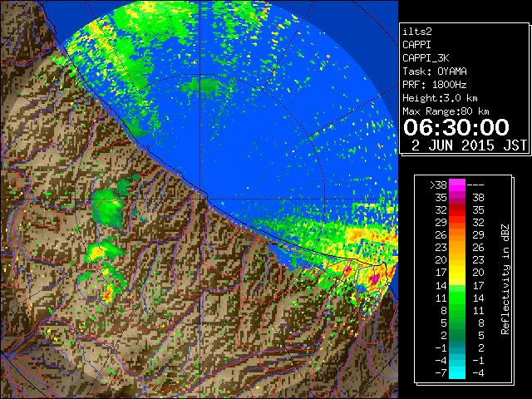Click the "ilts2" label in info box
Screen dimensions: 532x399
click(x=417, y=32)
